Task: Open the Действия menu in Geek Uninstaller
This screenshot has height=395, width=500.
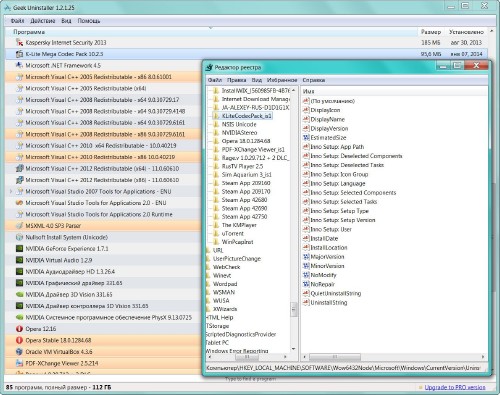Action: [43, 21]
